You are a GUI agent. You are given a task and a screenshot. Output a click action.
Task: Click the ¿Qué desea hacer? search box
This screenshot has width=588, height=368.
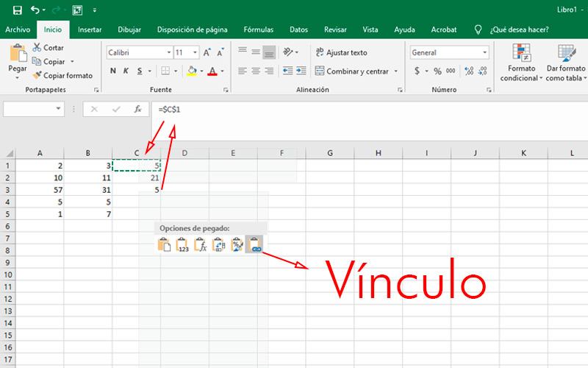point(519,29)
